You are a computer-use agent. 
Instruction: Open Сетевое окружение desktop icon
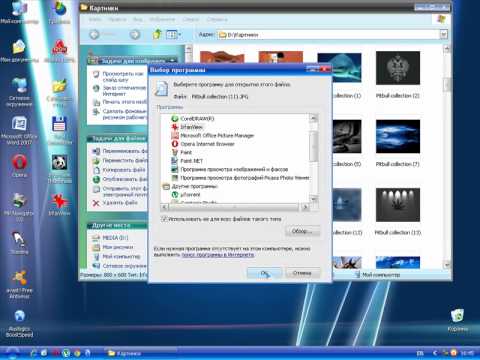[x=19, y=92]
